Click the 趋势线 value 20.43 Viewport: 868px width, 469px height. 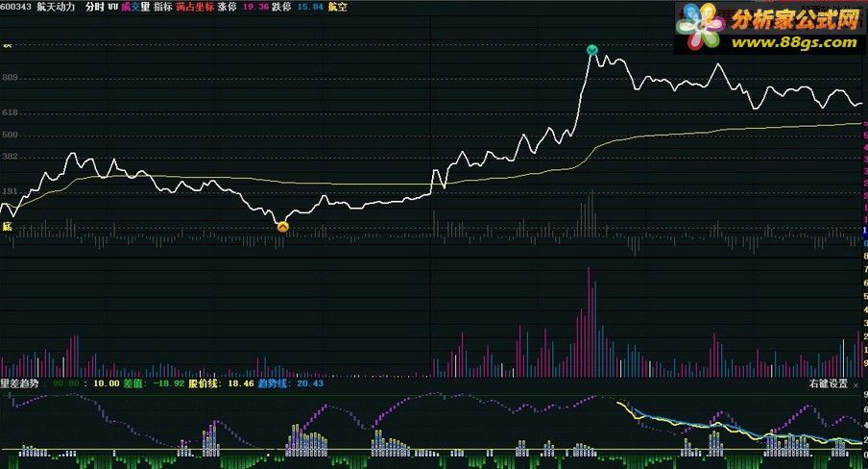pyautogui.click(x=310, y=383)
